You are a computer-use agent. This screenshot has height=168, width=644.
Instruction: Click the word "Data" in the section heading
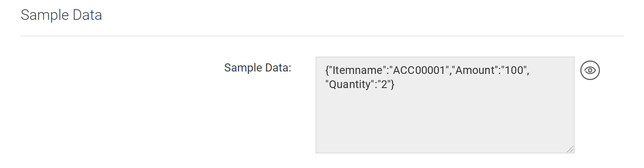point(87,15)
